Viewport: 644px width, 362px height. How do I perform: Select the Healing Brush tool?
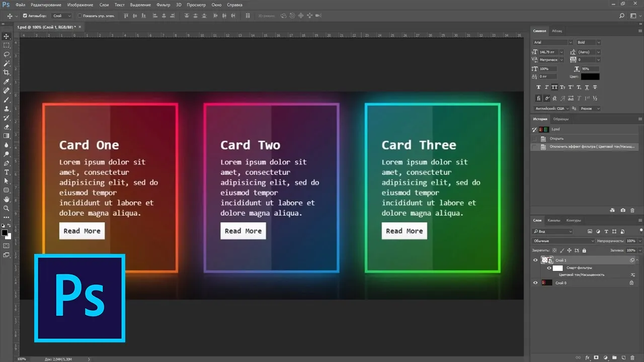tap(7, 90)
